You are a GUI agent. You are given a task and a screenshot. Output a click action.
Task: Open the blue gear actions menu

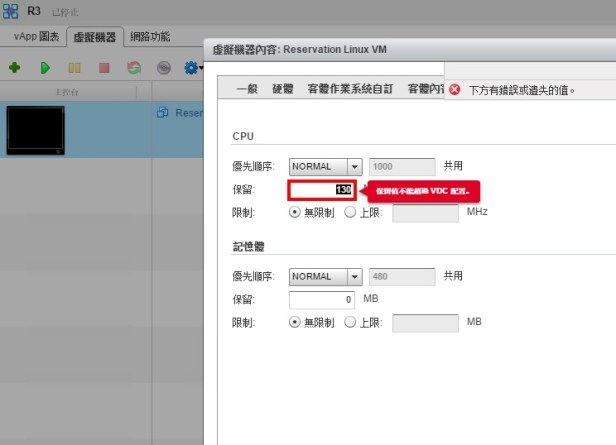pos(191,68)
